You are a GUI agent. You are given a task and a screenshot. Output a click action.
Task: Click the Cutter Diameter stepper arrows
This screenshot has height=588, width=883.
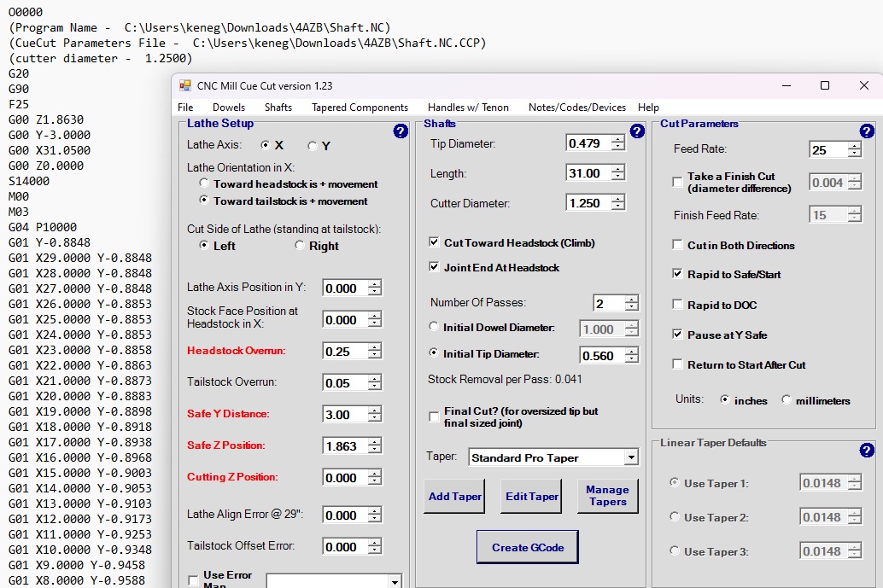[x=617, y=202]
